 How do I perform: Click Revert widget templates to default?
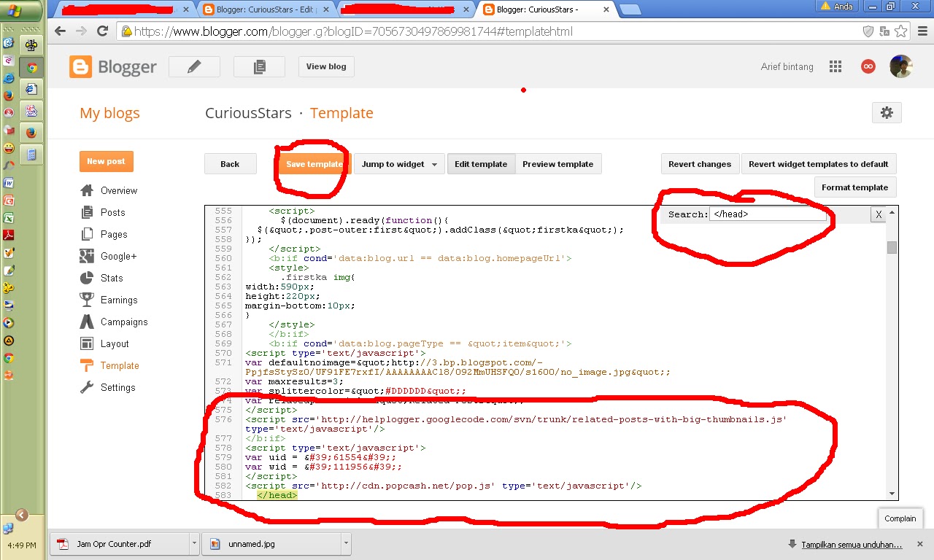pos(819,164)
